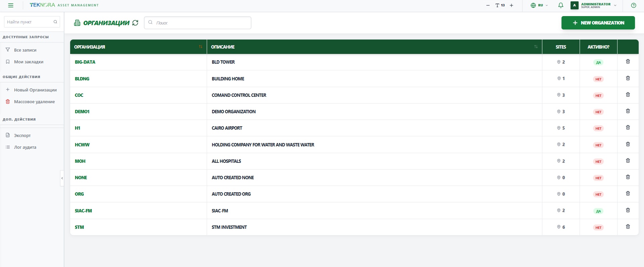Click the Teknora Asset Management logo
This screenshot has width=644, height=267.
coord(64,5)
